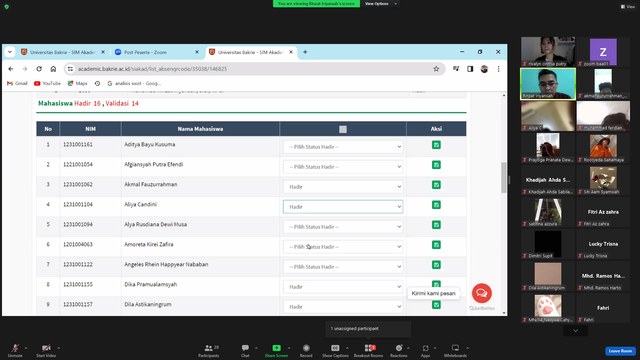The image size is (640, 360).
Task: Open Chrome profile avatar
Action: click(484, 69)
